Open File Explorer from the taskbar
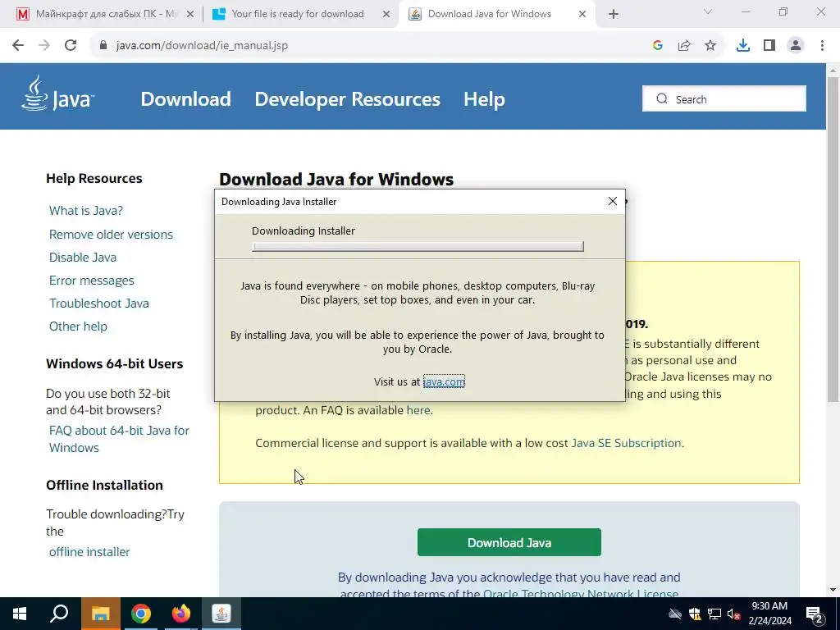840x630 pixels. click(x=101, y=614)
